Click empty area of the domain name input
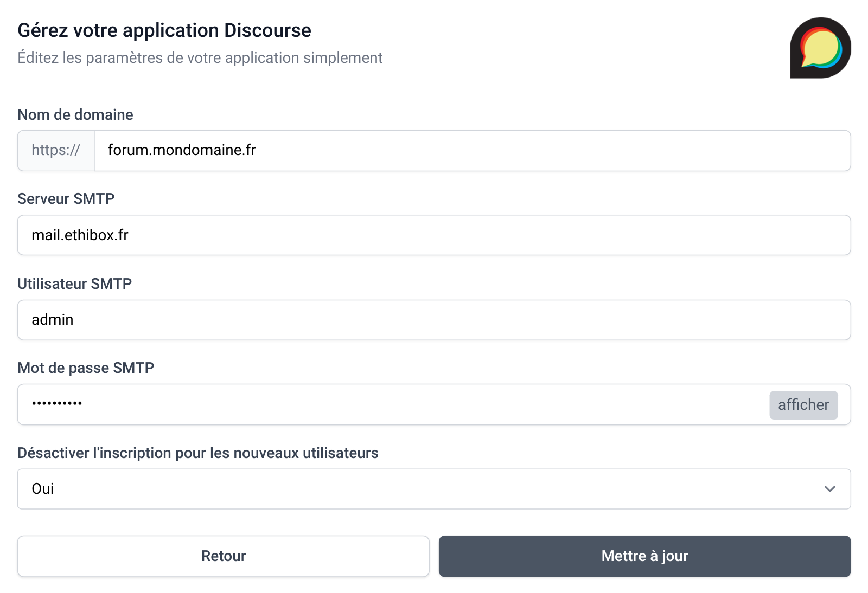Image resolution: width=868 pixels, height=593 pixels. pos(542,151)
